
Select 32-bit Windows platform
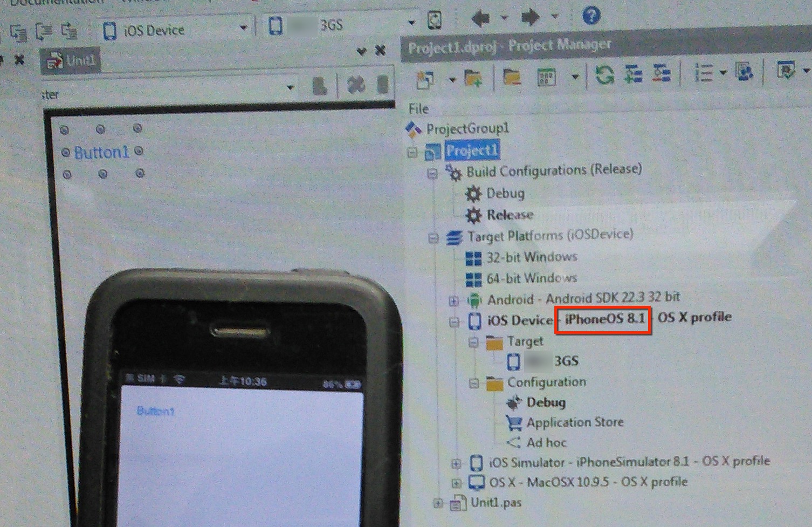point(532,257)
